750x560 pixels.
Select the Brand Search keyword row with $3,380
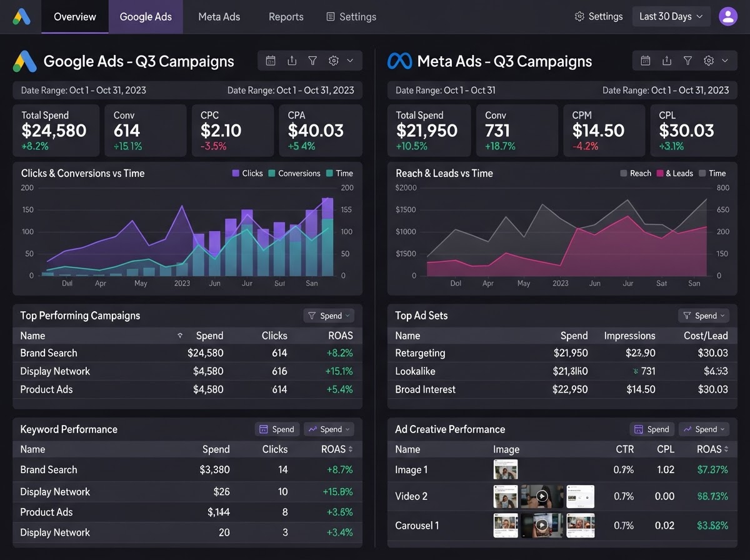click(187, 470)
